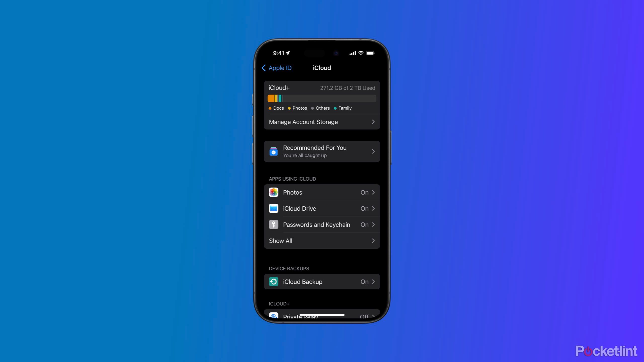644x362 pixels.
Task: Tap the Wi-Fi status icon
Action: point(361,53)
